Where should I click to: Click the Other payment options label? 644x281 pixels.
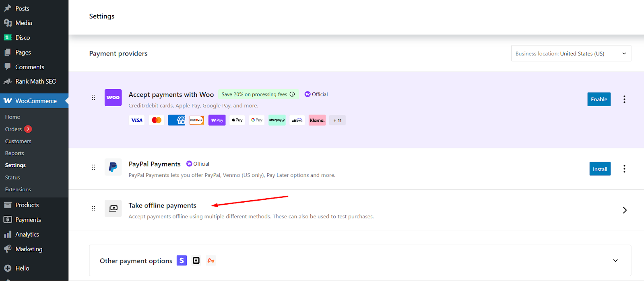click(136, 261)
